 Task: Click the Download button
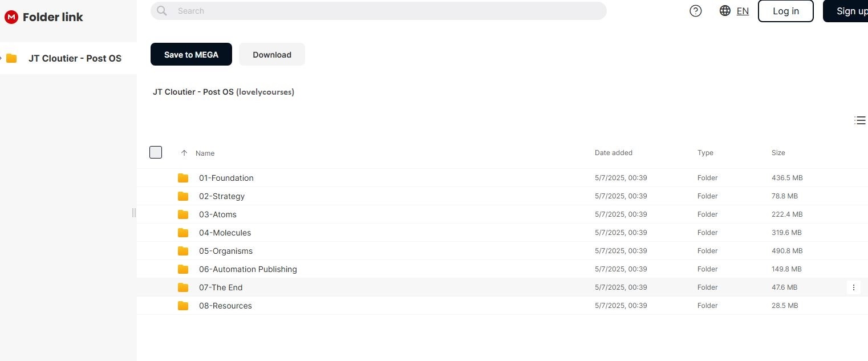[x=271, y=55]
